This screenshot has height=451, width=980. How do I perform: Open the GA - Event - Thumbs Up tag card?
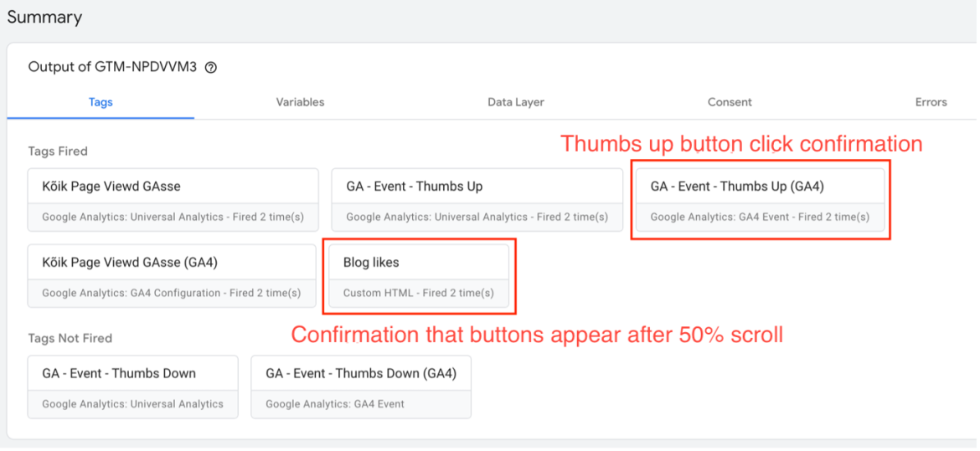[477, 200]
